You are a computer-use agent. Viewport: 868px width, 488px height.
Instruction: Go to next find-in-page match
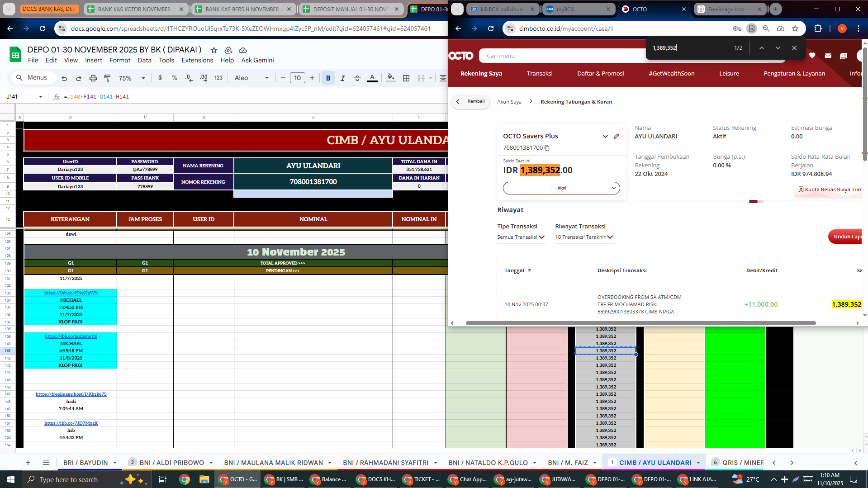[x=778, y=48]
